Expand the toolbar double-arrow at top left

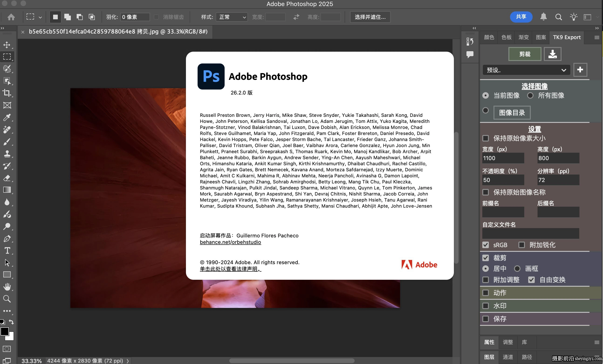pyautogui.click(x=3, y=28)
